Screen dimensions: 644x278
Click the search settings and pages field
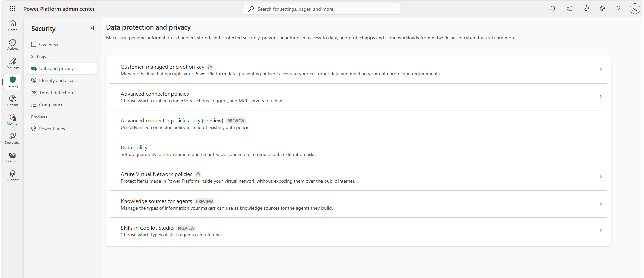321,9
